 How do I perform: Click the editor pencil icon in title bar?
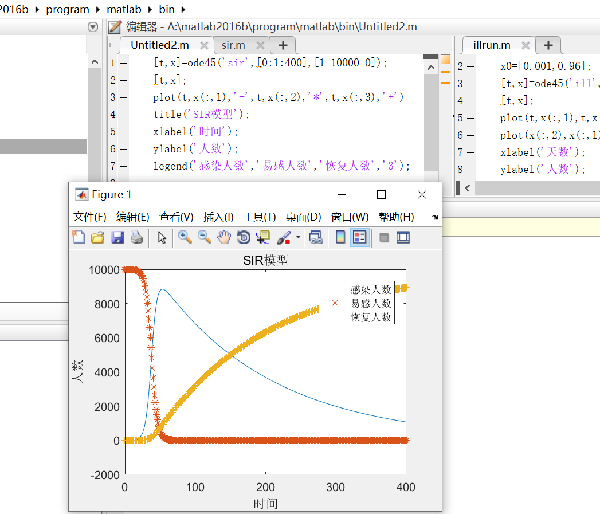tap(114, 27)
